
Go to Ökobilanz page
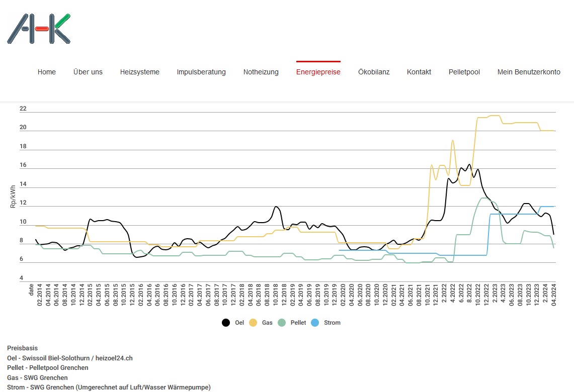pos(374,72)
